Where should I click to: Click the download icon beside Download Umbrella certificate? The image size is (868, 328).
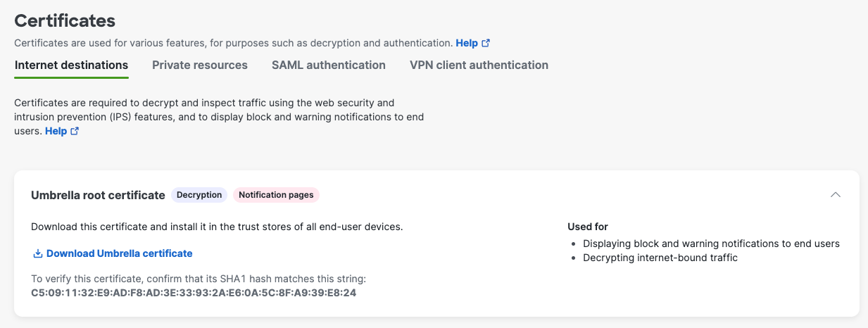click(38, 253)
